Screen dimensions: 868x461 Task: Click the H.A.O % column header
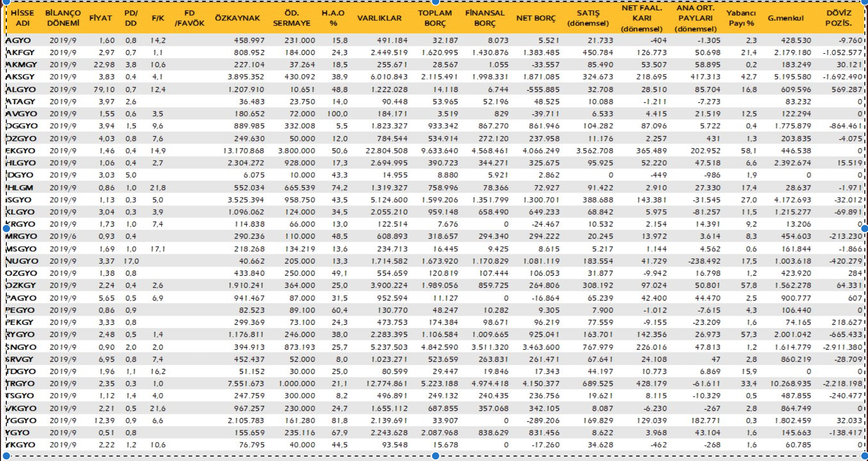click(333, 18)
